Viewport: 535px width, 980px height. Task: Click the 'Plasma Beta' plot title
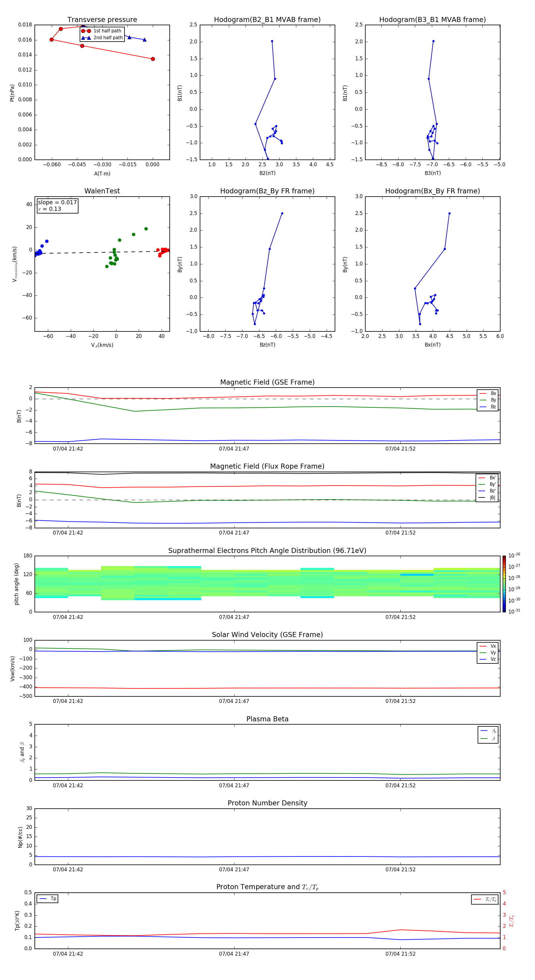pos(267,719)
